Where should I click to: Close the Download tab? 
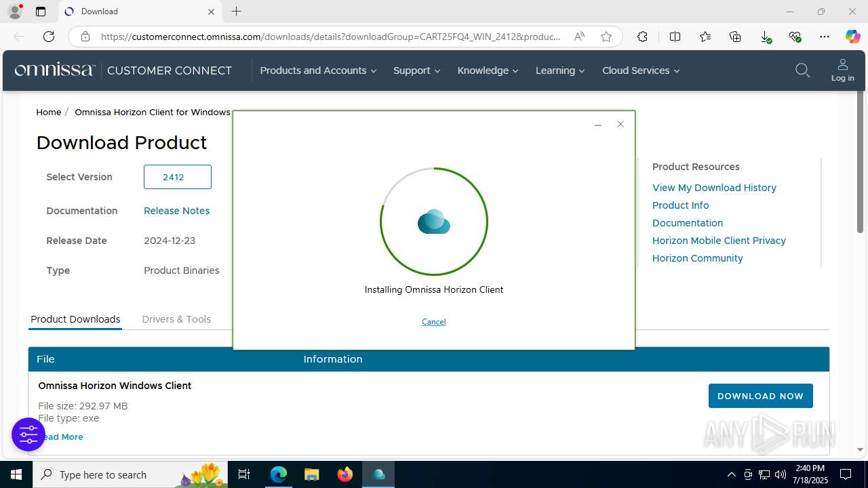click(x=211, y=12)
